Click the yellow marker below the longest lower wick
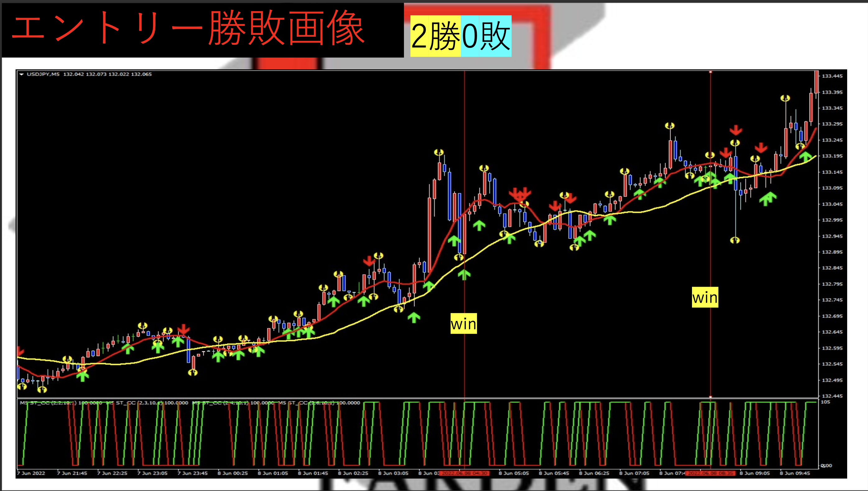Screen dimensions: 868x491 [735, 240]
